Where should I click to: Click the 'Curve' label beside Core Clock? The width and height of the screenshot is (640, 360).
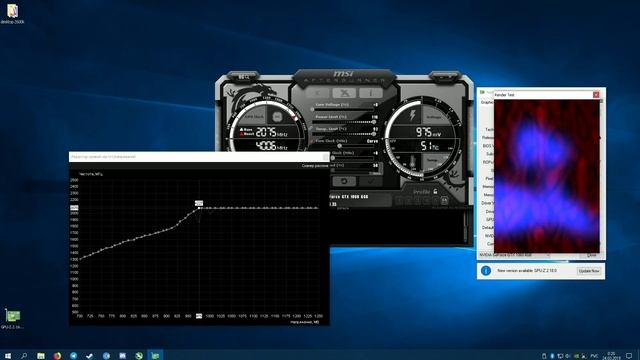point(372,141)
